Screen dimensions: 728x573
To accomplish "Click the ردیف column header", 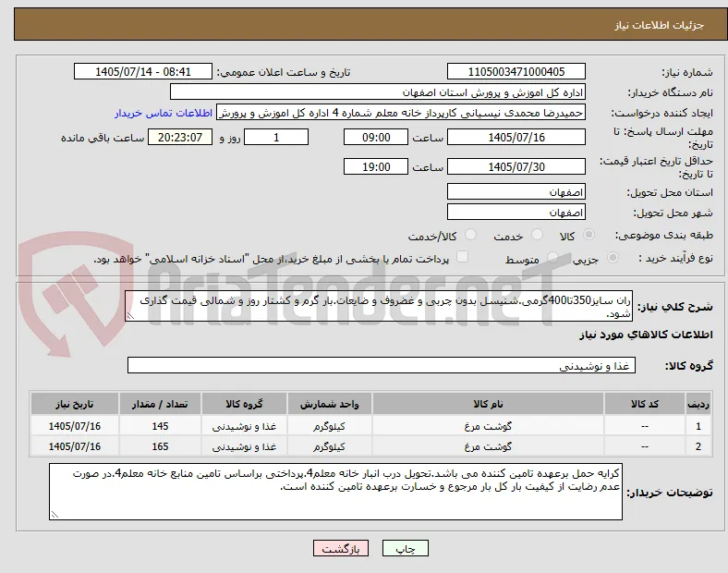I will click(x=698, y=404).
